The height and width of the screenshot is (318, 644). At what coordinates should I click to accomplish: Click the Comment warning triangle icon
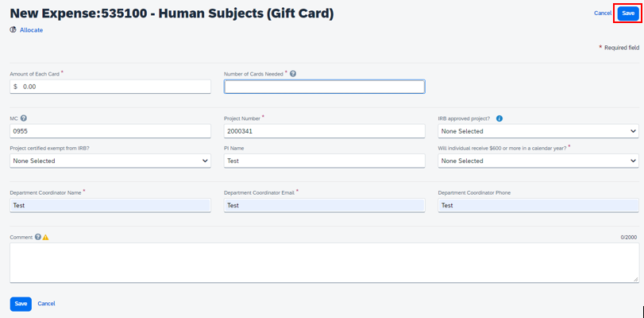46,237
